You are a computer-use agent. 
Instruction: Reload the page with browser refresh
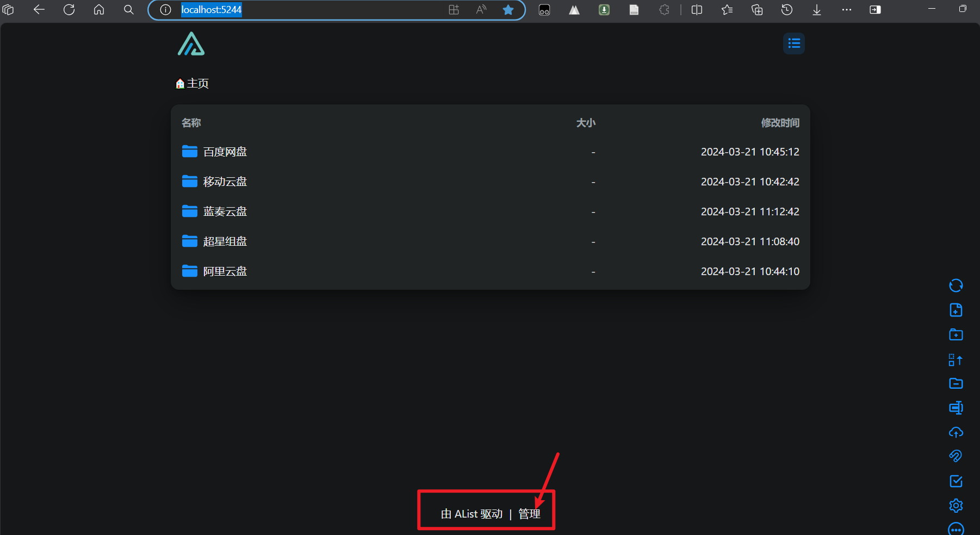point(69,10)
